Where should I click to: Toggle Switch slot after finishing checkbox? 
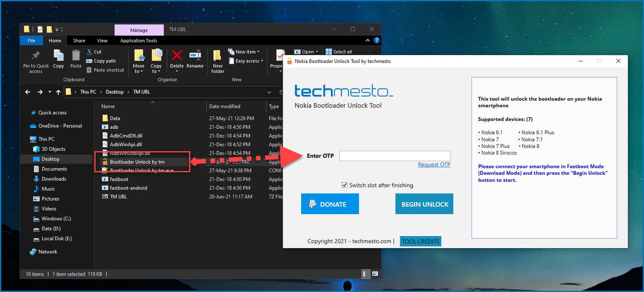345,185
